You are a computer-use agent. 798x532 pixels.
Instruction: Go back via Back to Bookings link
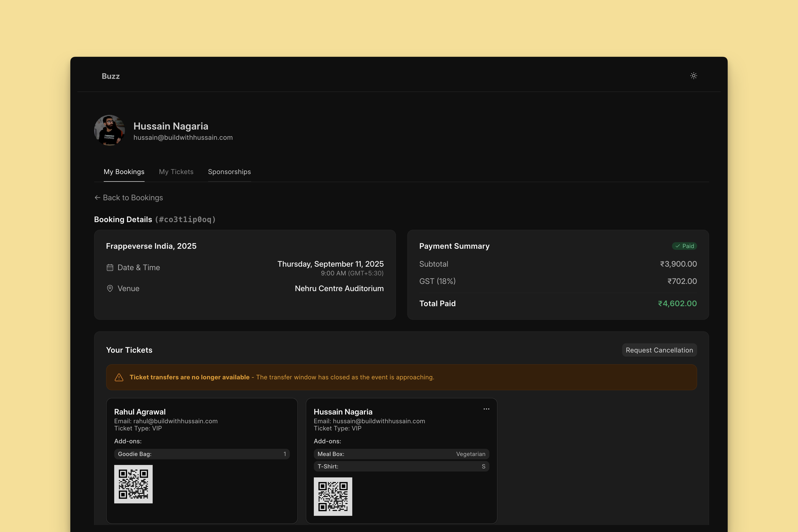tap(129, 197)
